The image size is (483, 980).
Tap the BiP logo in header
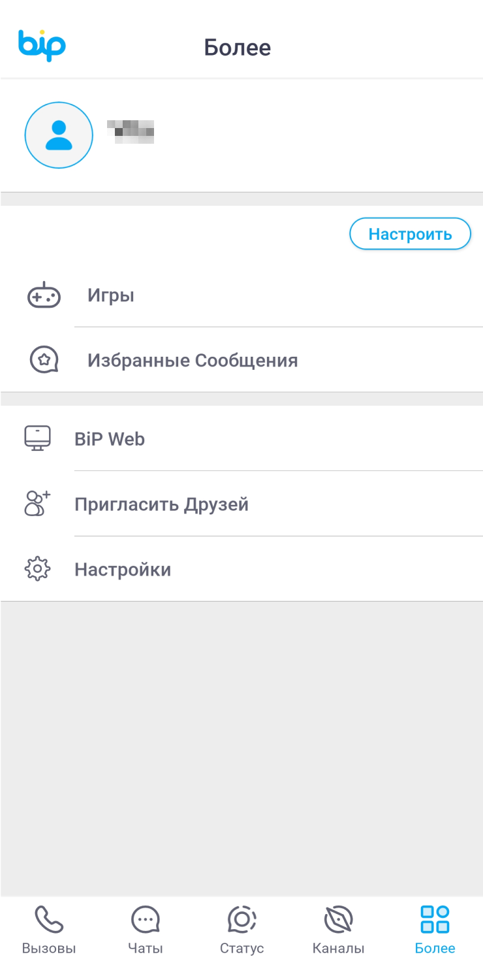pos(42,45)
